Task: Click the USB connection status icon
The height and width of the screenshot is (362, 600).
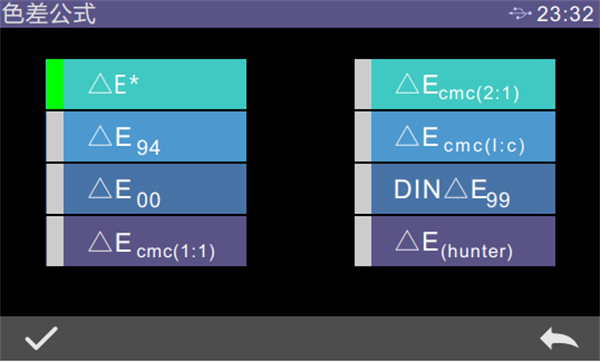Action: click(520, 14)
